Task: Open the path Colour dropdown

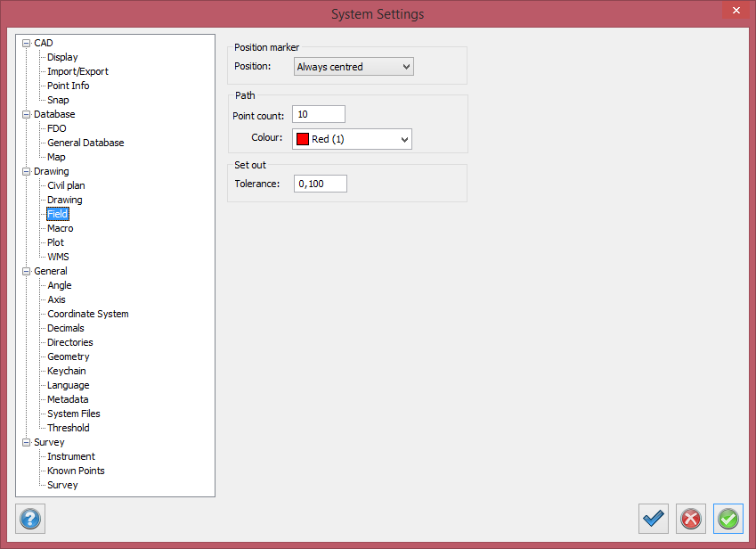Action: coord(352,139)
